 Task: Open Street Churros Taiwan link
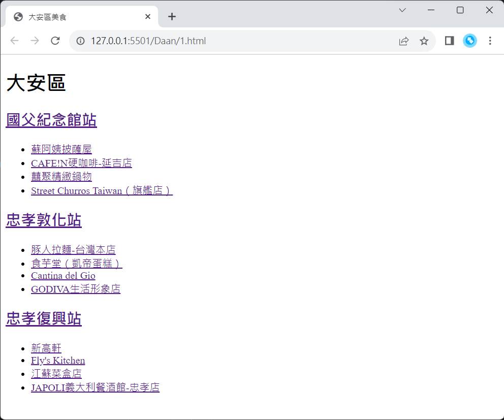(x=102, y=190)
